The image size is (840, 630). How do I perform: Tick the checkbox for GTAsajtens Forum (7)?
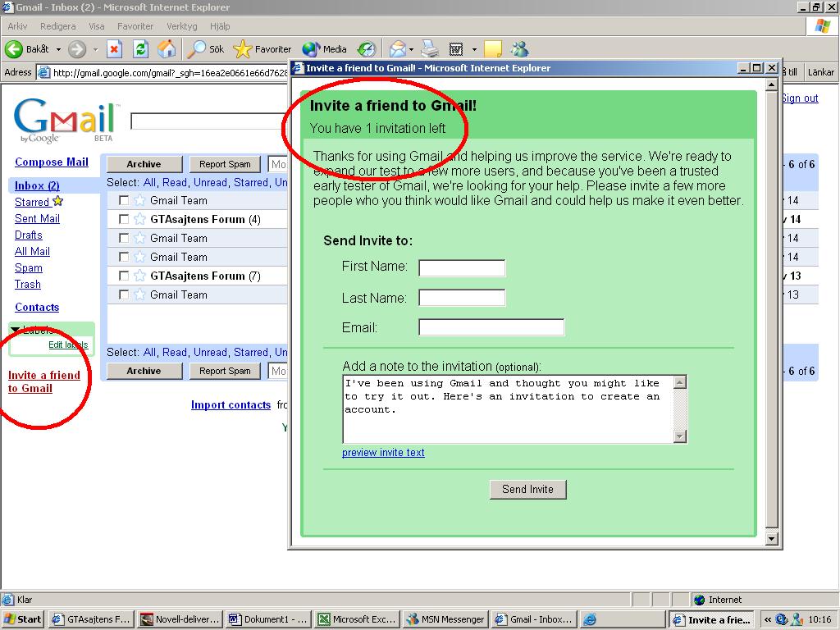click(x=124, y=276)
